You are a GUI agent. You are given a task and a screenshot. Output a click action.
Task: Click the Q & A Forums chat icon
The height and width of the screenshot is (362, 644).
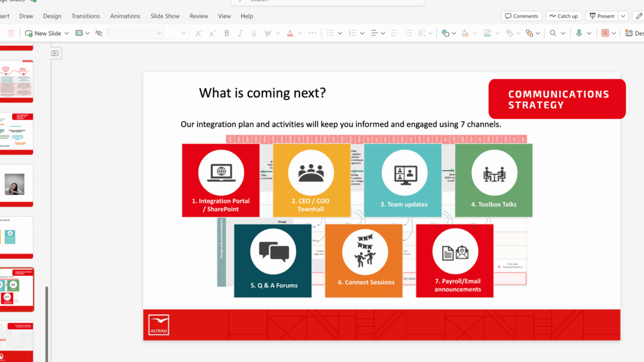click(x=274, y=252)
